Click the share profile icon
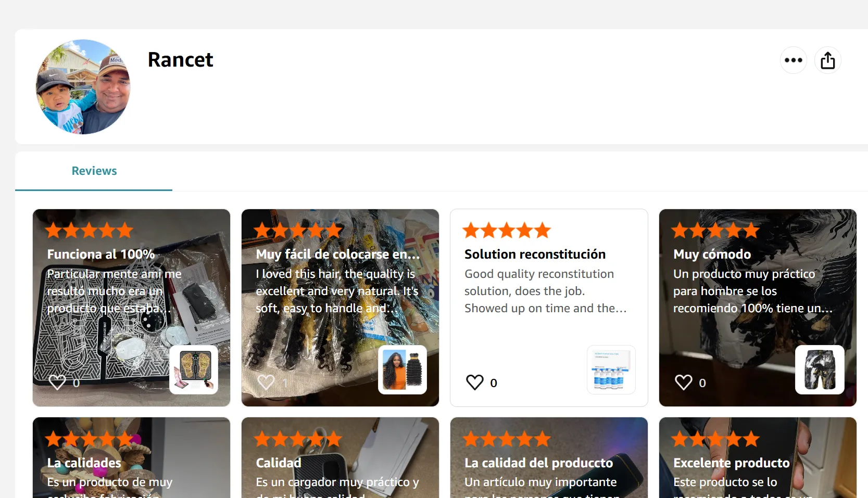 (827, 60)
